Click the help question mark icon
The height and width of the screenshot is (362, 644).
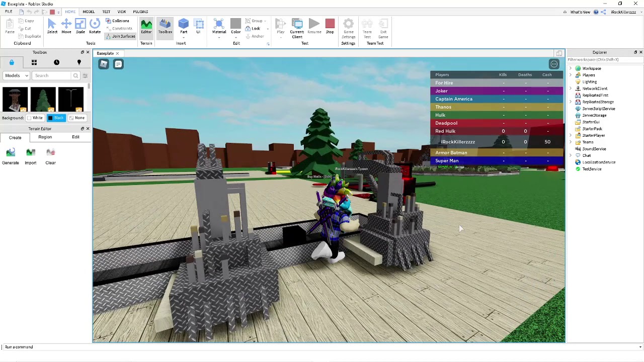click(596, 12)
